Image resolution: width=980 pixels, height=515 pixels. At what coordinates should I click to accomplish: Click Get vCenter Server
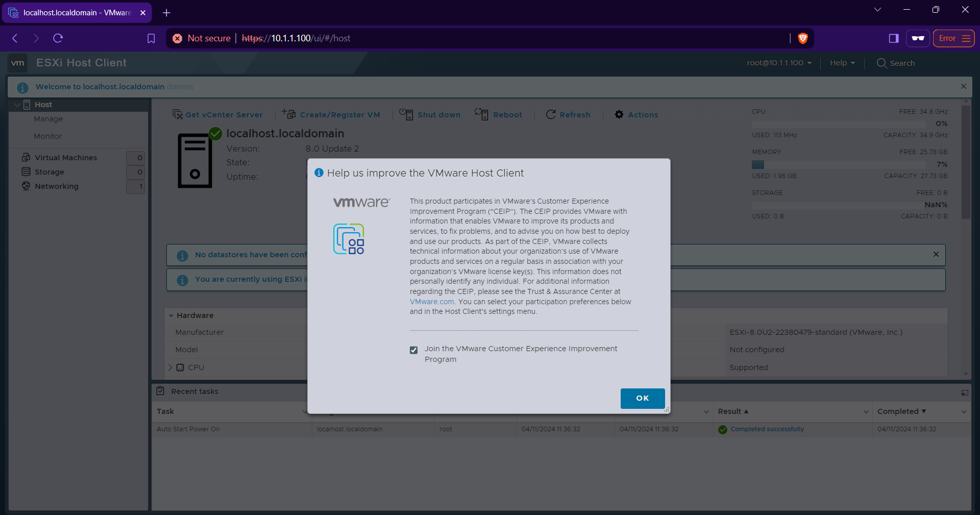pyautogui.click(x=218, y=115)
